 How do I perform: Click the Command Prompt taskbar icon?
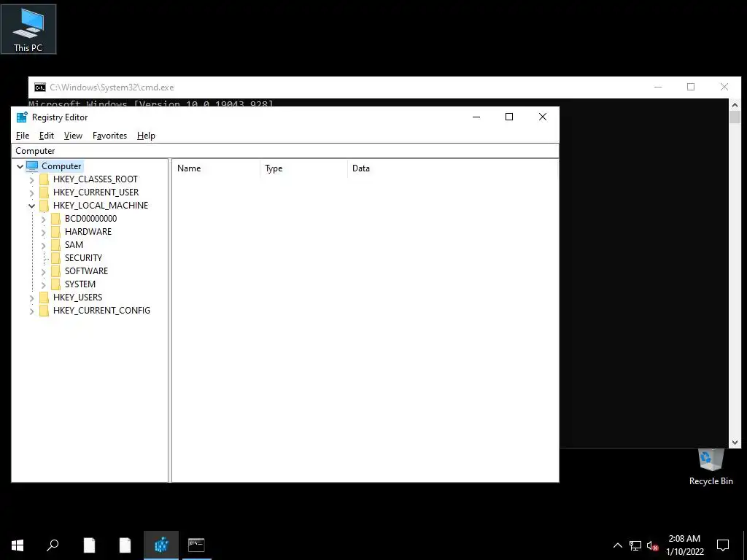tap(196, 545)
